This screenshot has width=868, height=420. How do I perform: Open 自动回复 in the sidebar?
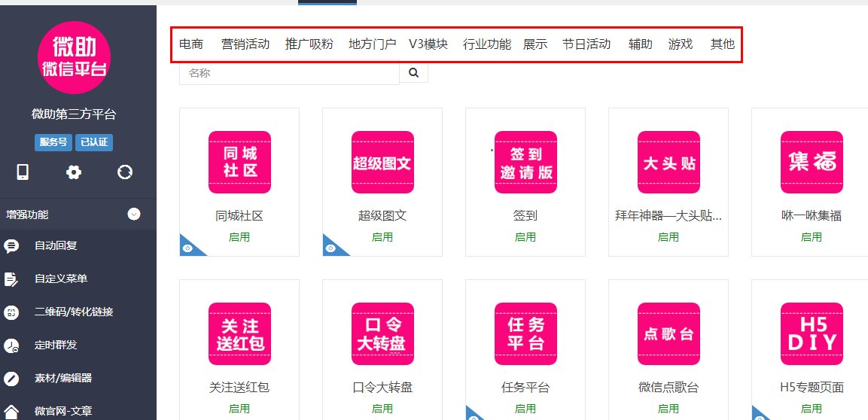(56, 245)
